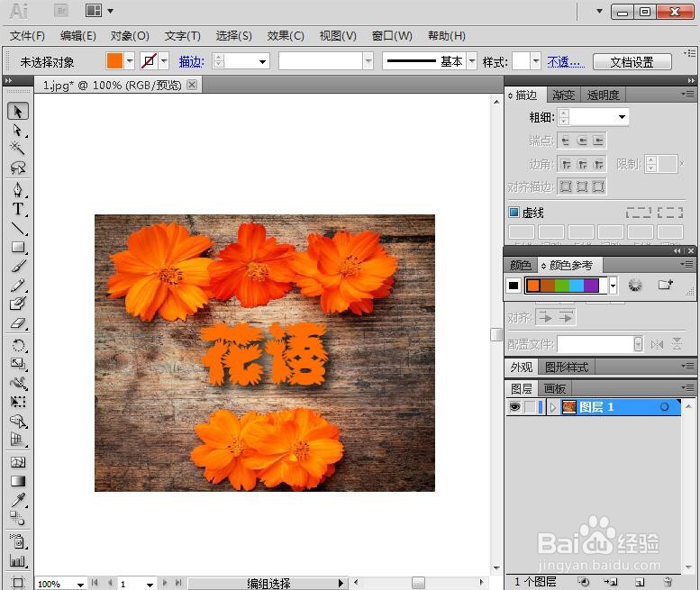700x590 pixels.
Task: Close the 1.jpg document tab
Action: pyautogui.click(x=192, y=85)
